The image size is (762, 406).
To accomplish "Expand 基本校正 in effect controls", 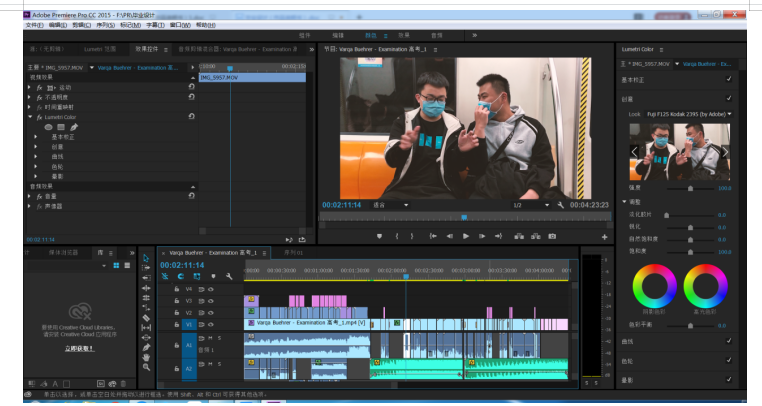I will 35,137.
